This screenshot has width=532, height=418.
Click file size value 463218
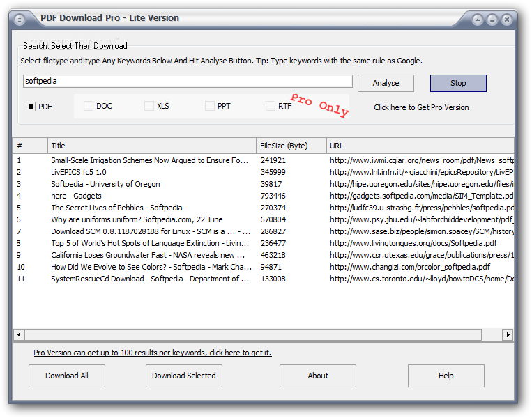[273, 255]
